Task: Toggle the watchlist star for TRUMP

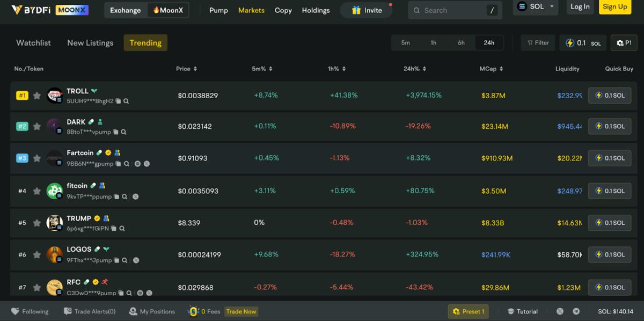Action: tap(36, 223)
